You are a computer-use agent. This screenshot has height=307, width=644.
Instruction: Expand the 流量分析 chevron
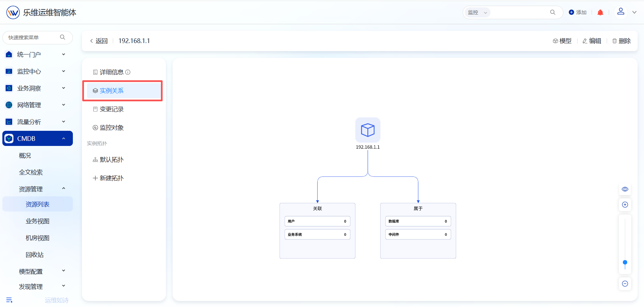63,122
